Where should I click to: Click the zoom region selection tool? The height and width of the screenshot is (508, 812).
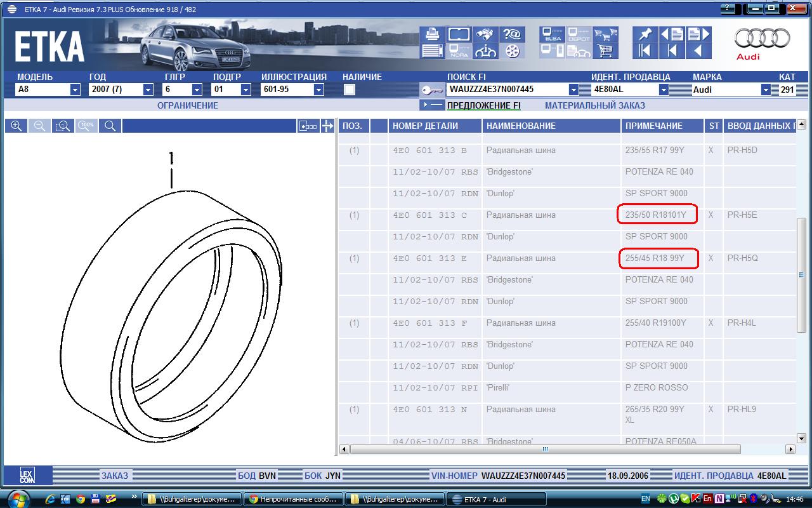click(x=63, y=126)
